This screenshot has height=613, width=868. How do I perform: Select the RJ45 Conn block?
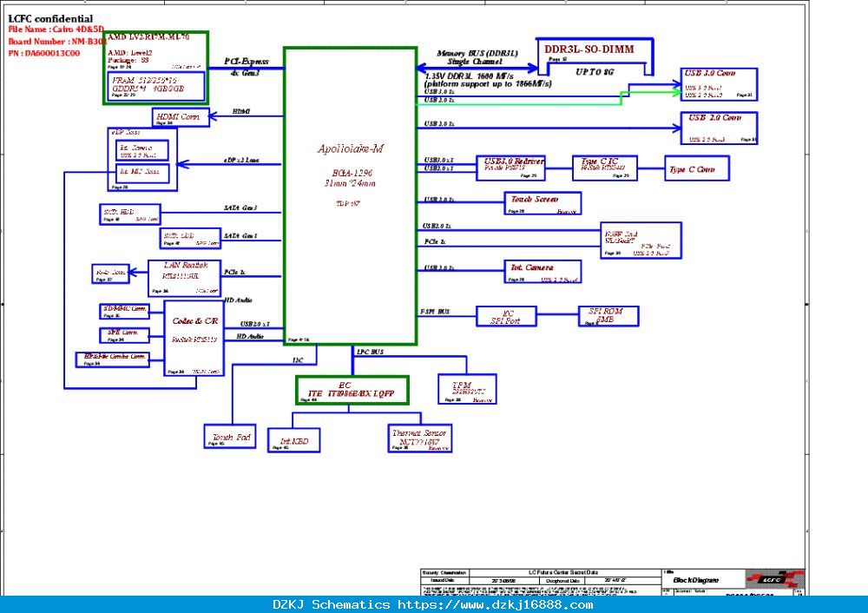tap(111, 274)
